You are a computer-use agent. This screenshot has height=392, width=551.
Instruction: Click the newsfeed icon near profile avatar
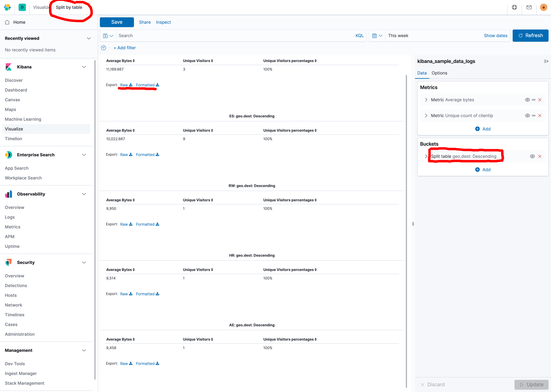[x=529, y=7]
